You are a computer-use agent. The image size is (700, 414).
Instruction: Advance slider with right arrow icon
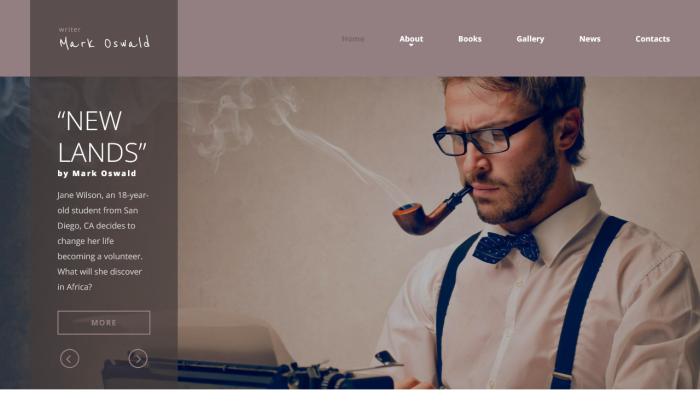click(x=138, y=359)
